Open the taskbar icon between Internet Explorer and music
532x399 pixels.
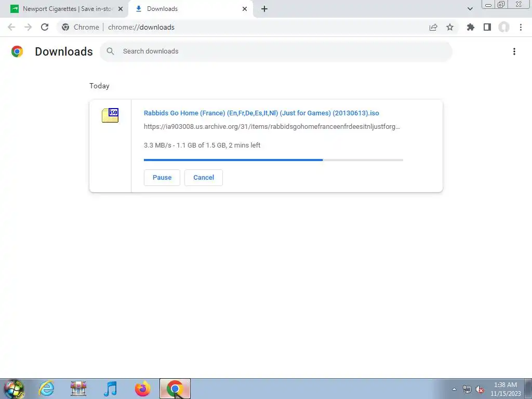click(78, 389)
